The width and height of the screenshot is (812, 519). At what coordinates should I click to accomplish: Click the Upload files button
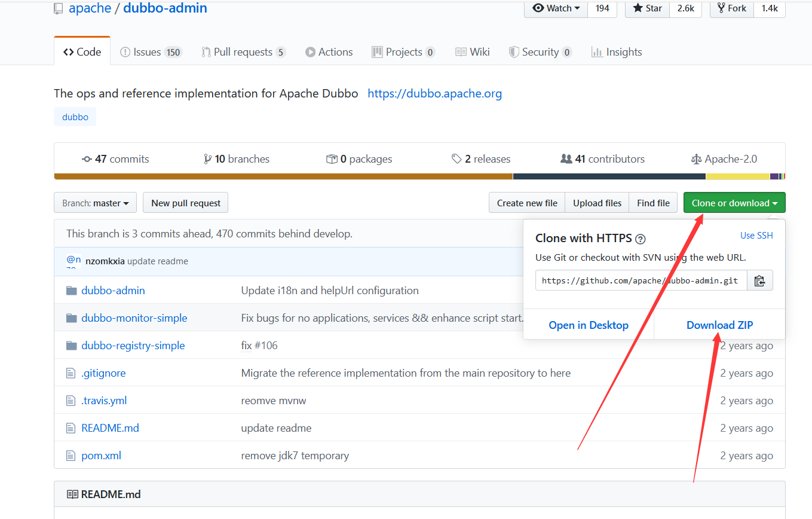click(x=597, y=203)
